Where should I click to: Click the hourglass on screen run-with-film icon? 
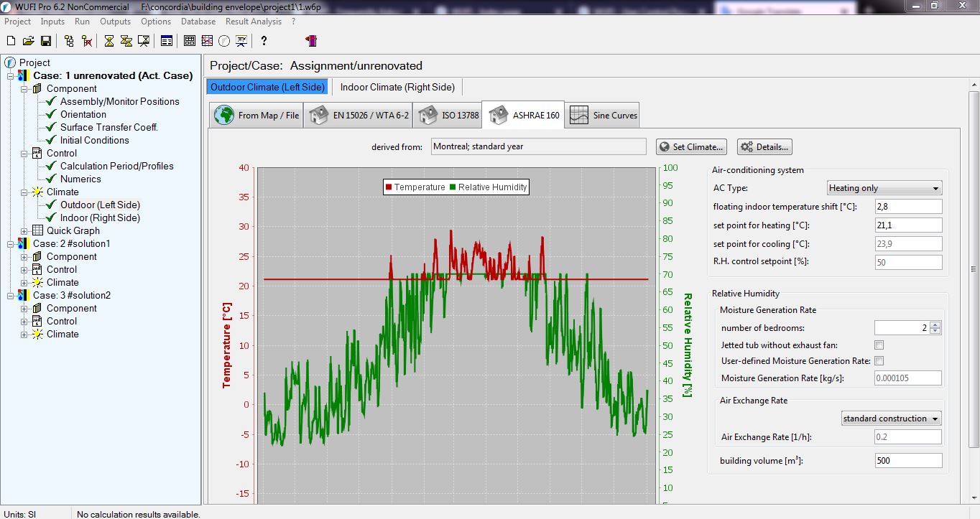click(x=144, y=41)
